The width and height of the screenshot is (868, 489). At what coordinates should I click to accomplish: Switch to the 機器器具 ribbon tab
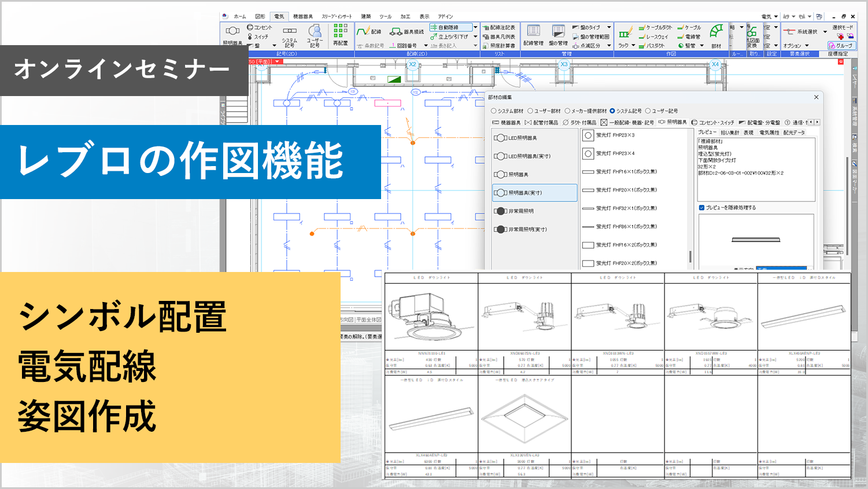302,16
